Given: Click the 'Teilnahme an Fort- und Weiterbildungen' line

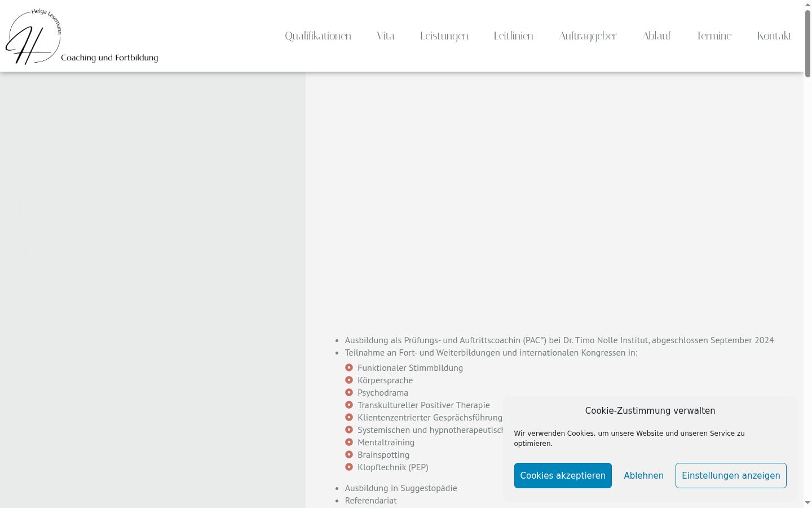Looking at the screenshot, I should [x=491, y=353].
